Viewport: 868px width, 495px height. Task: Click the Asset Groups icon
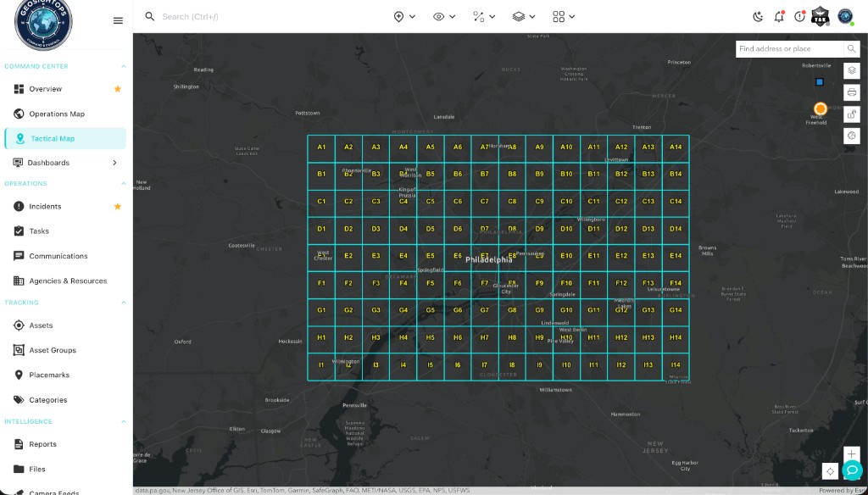click(x=19, y=350)
